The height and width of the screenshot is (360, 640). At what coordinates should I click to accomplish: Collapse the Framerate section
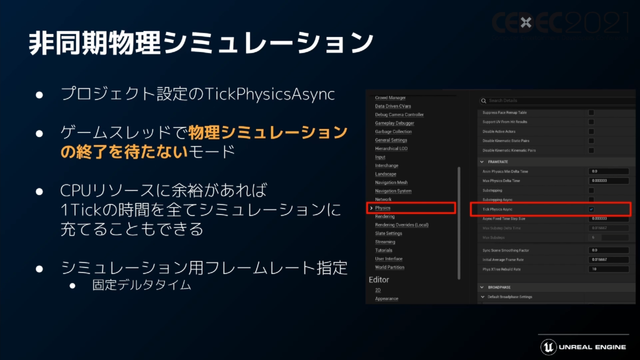click(x=482, y=162)
